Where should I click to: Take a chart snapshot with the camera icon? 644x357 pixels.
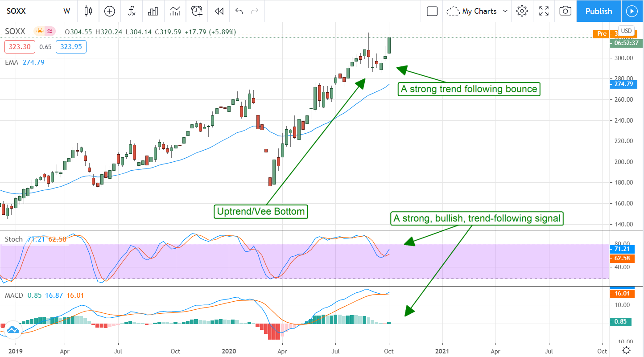tap(565, 11)
